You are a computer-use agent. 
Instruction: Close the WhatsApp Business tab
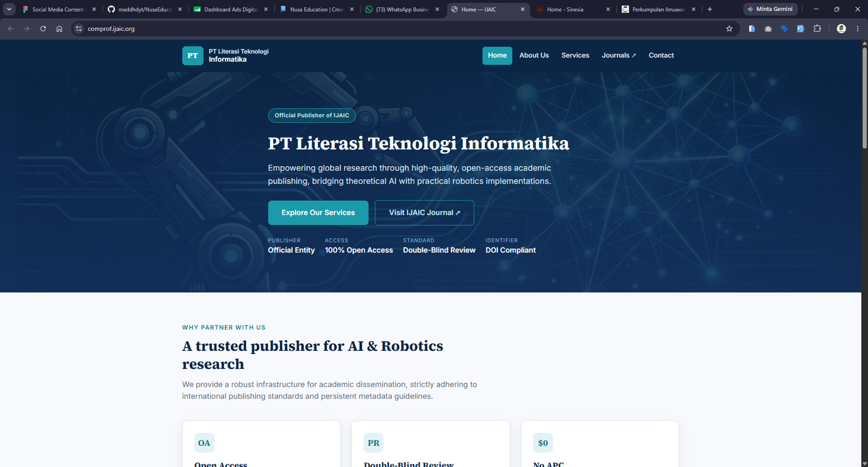(x=437, y=10)
